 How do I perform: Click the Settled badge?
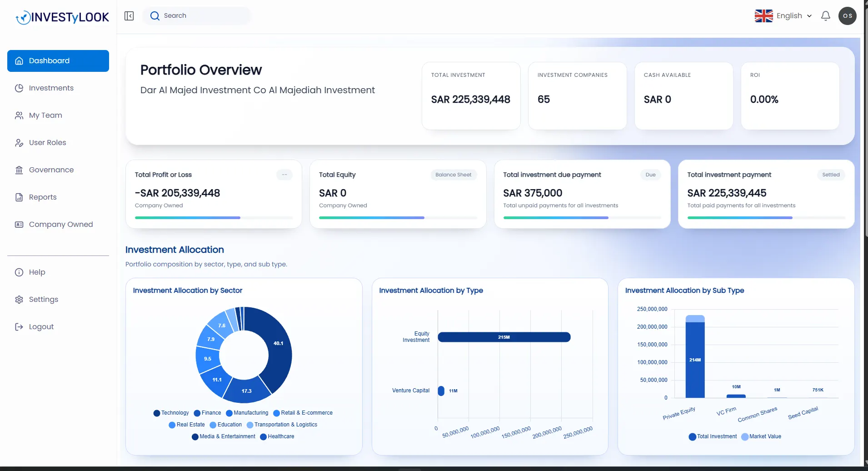pyautogui.click(x=831, y=175)
